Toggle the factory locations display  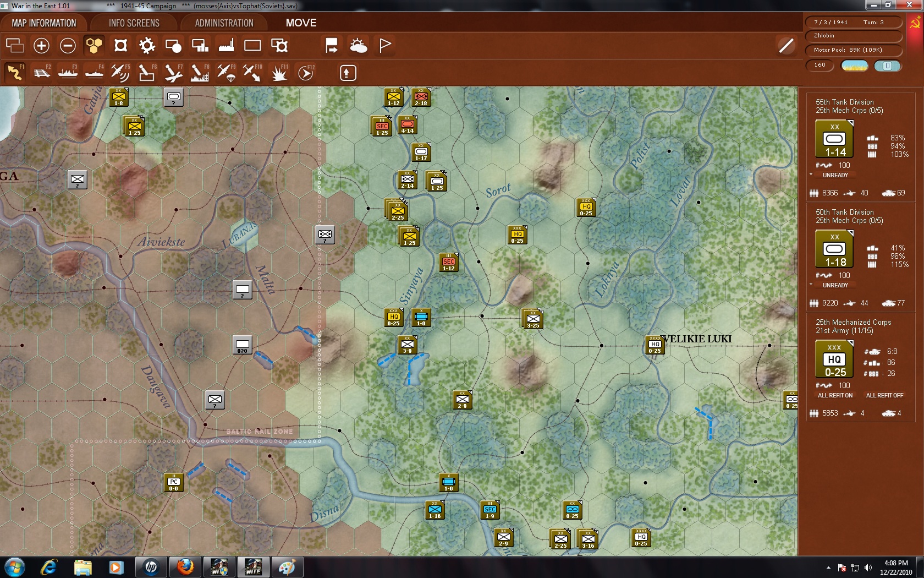click(x=226, y=45)
